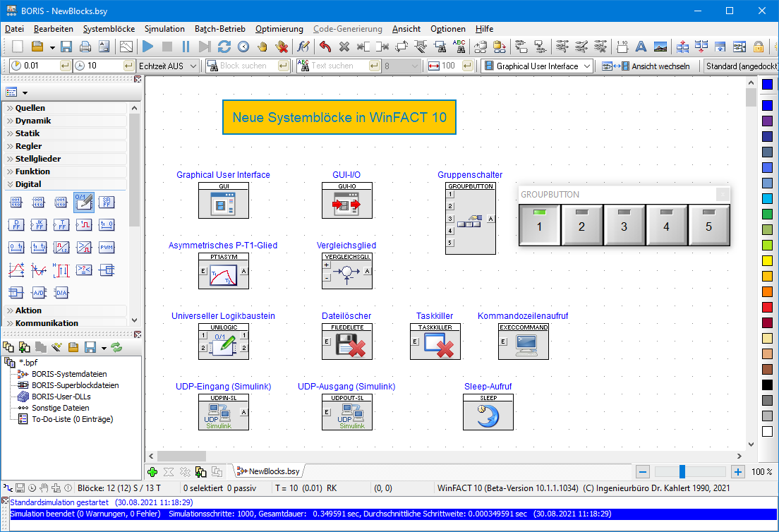Start simulation with the blue play button
Image resolution: width=779 pixels, height=532 pixels.
(x=147, y=47)
